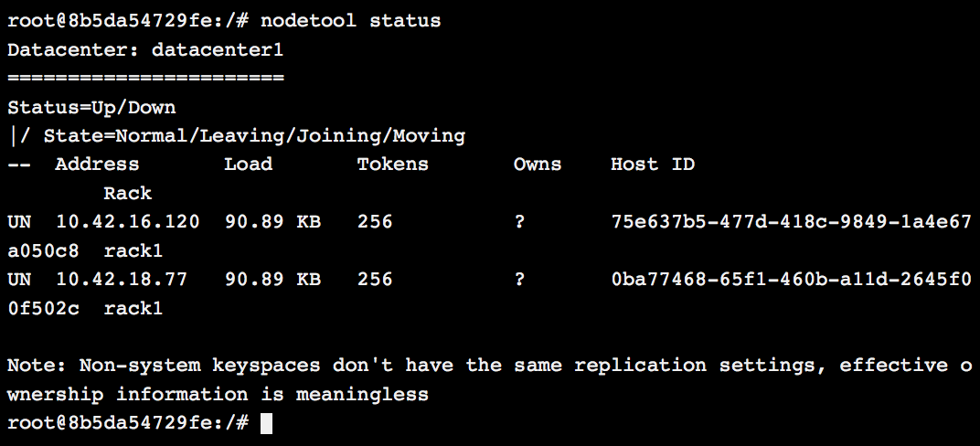Click the 'Rack' column header
Image resolution: width=980 pixels, height=446 pixels.
[x=127, y=194]
